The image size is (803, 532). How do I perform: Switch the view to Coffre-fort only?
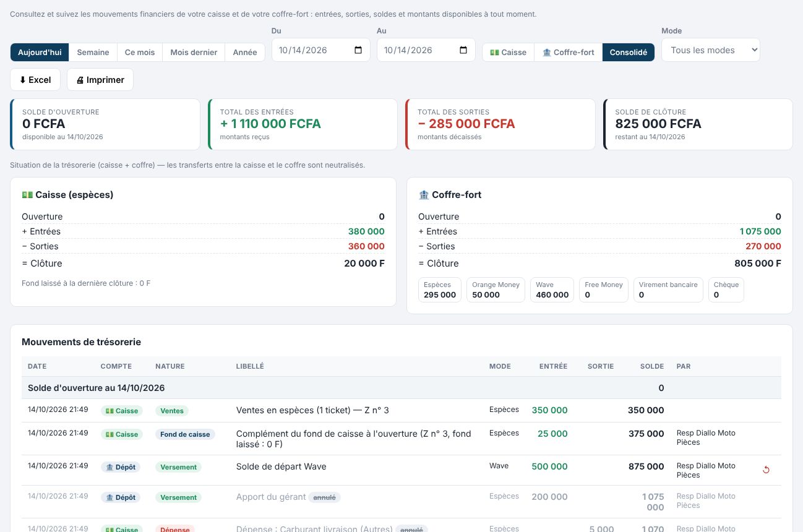tap(568, 52)
